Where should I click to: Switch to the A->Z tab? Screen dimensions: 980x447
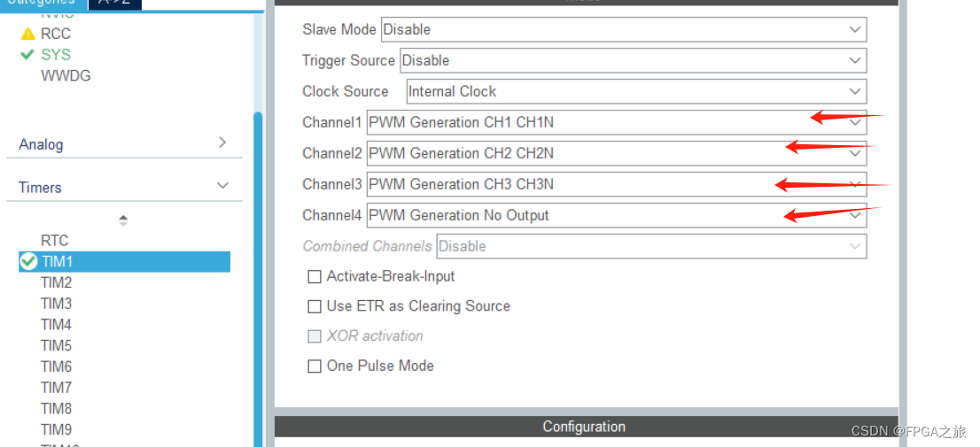tap(115, 4)
